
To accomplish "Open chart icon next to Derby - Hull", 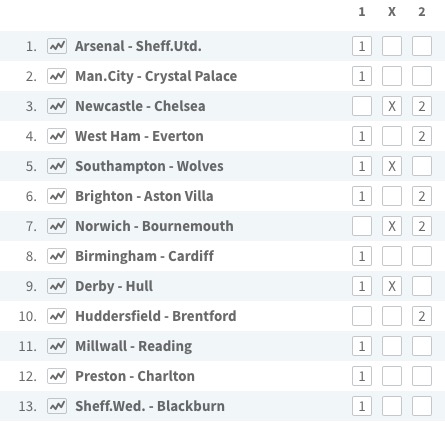I will 57,286.
